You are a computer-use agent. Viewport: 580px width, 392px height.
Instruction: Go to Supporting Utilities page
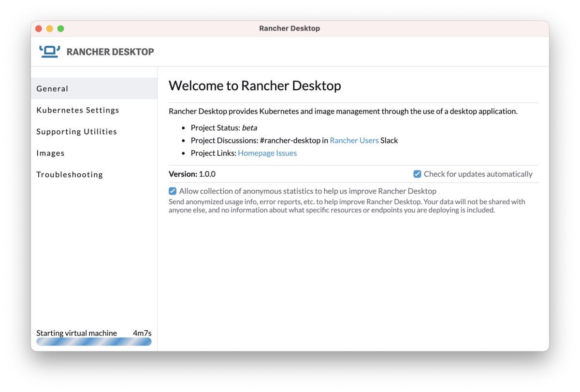pos(94,132)
